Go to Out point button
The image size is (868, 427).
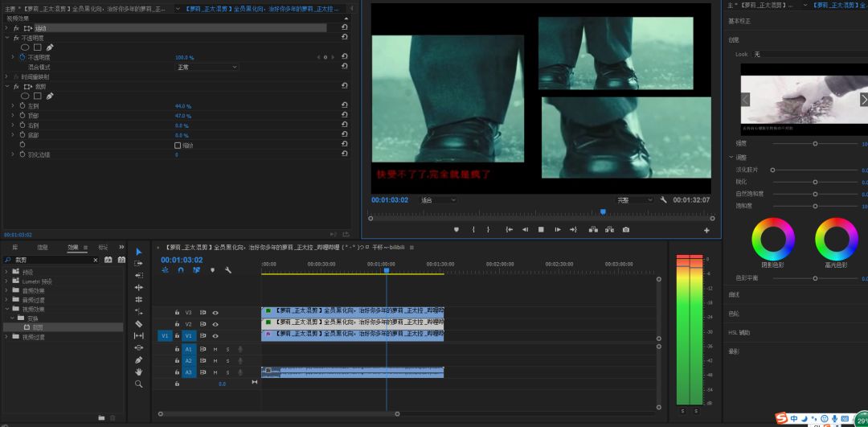pos(574,230)
